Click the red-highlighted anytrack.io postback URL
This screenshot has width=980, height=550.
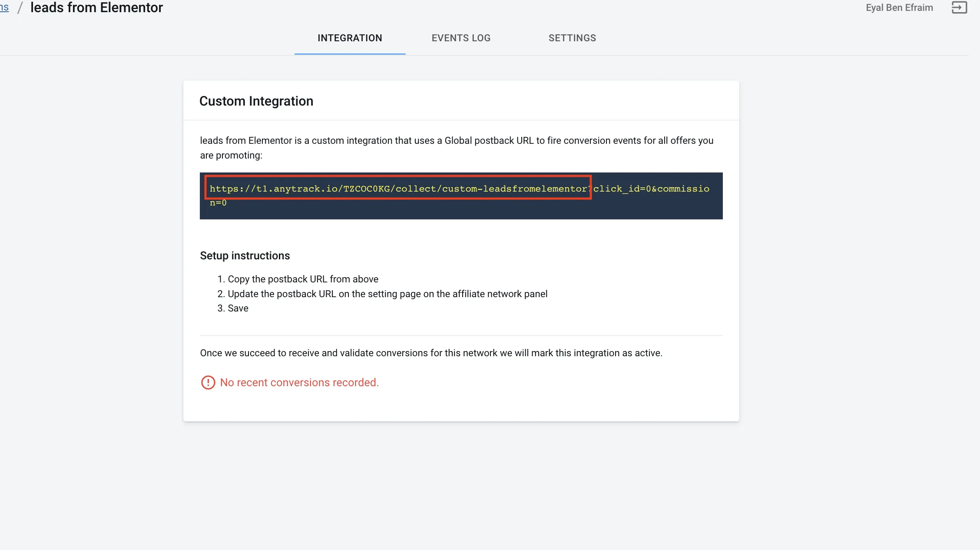398,188
